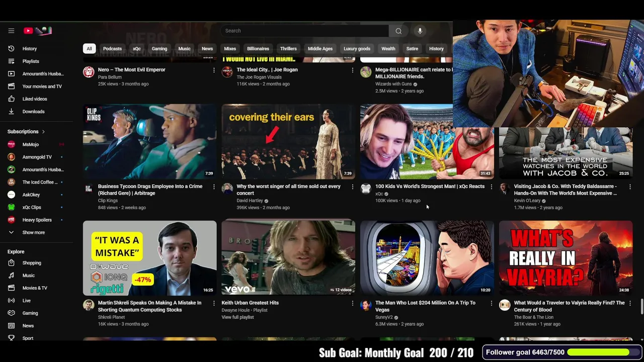The height and width of the screenshot is (362, 644).
Task: Open Clip Kings channel link
Action: (108, 201)
